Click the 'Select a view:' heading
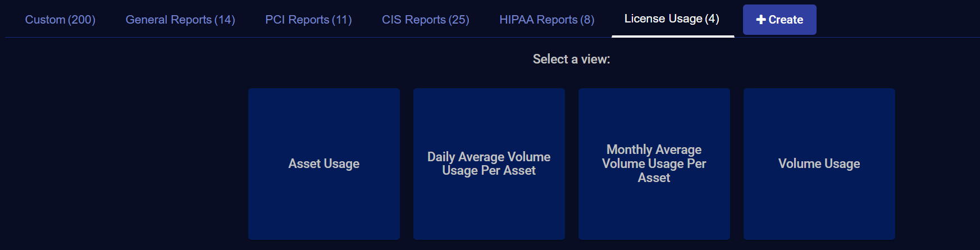 tap(571, 59)
